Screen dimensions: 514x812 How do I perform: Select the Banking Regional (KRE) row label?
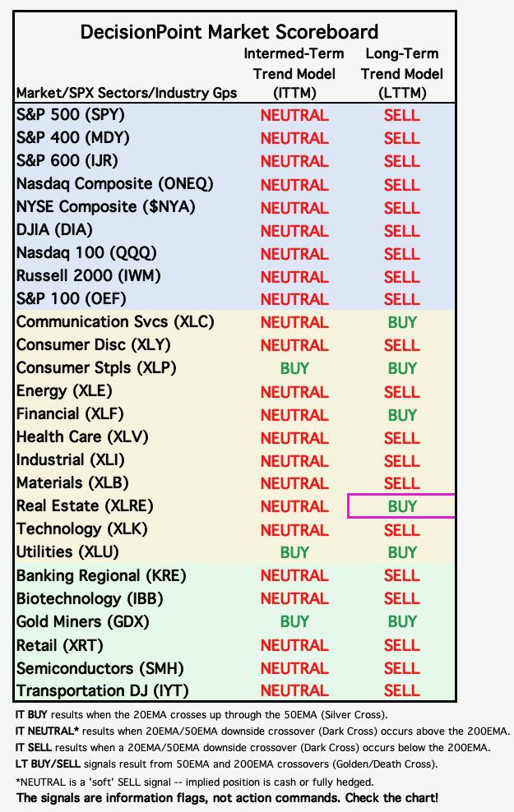point(101,575)
